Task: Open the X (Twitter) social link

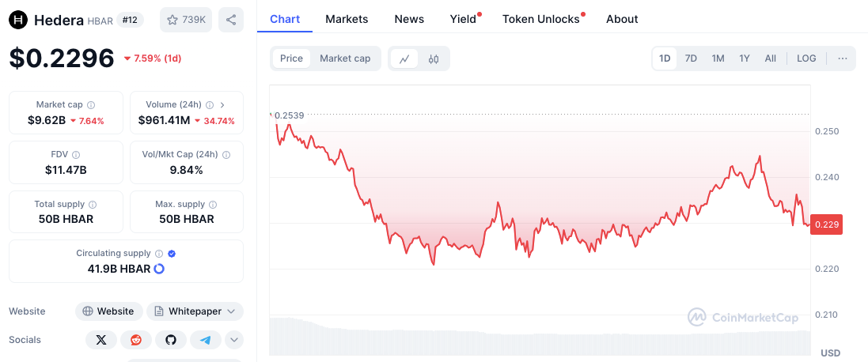Action: tap(100, 340)
